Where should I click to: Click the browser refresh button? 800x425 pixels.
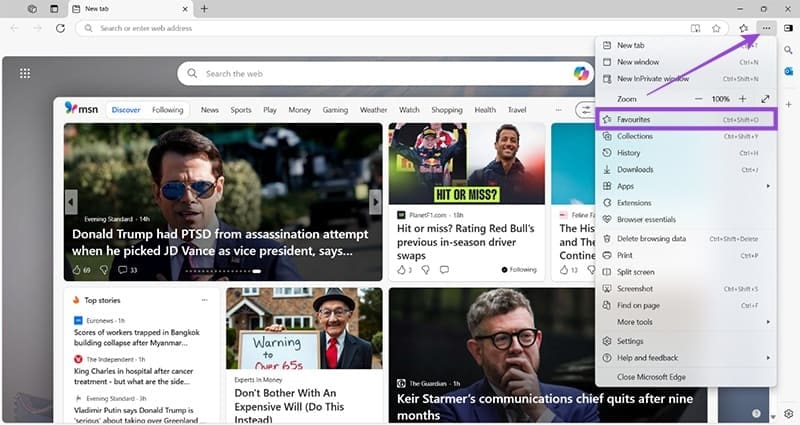60,28
